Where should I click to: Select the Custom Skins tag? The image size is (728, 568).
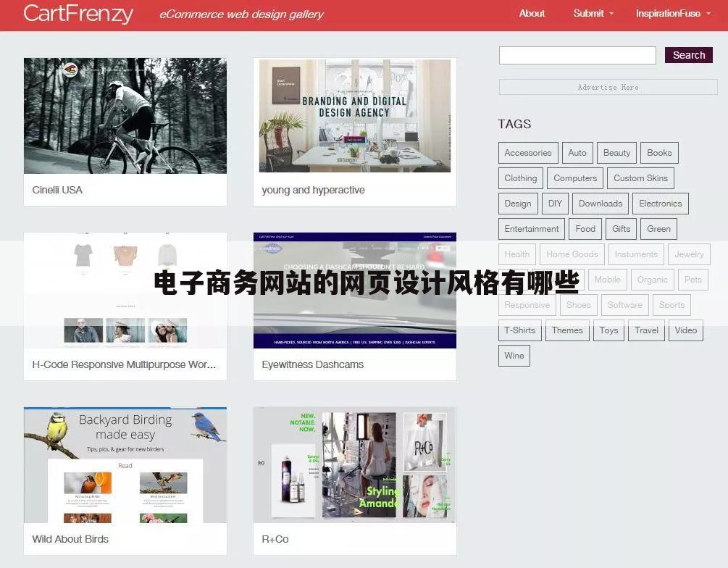(x=640, y=178)
